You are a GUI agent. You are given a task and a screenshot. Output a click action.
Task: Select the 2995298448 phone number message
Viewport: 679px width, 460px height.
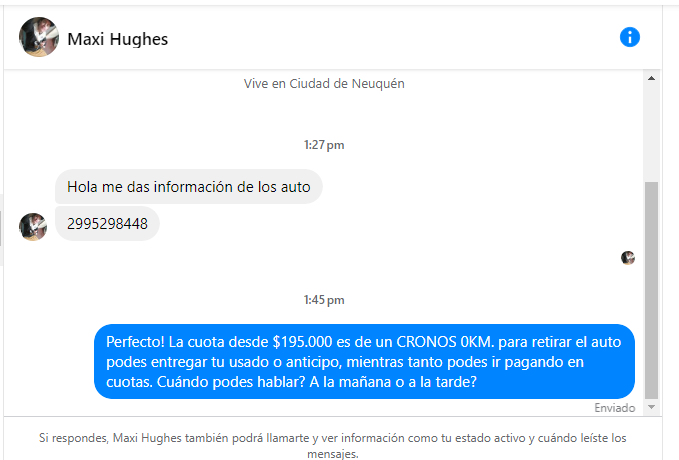107,224
